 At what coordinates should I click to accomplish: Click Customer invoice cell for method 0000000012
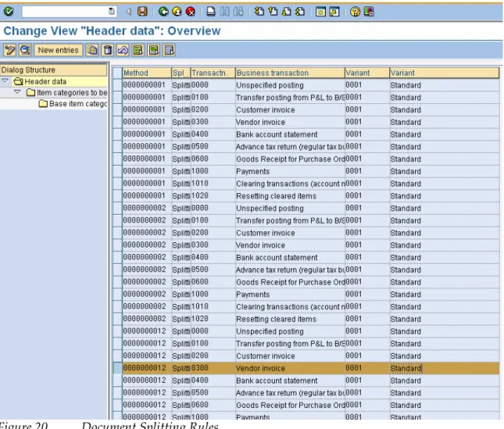(290, 356)
